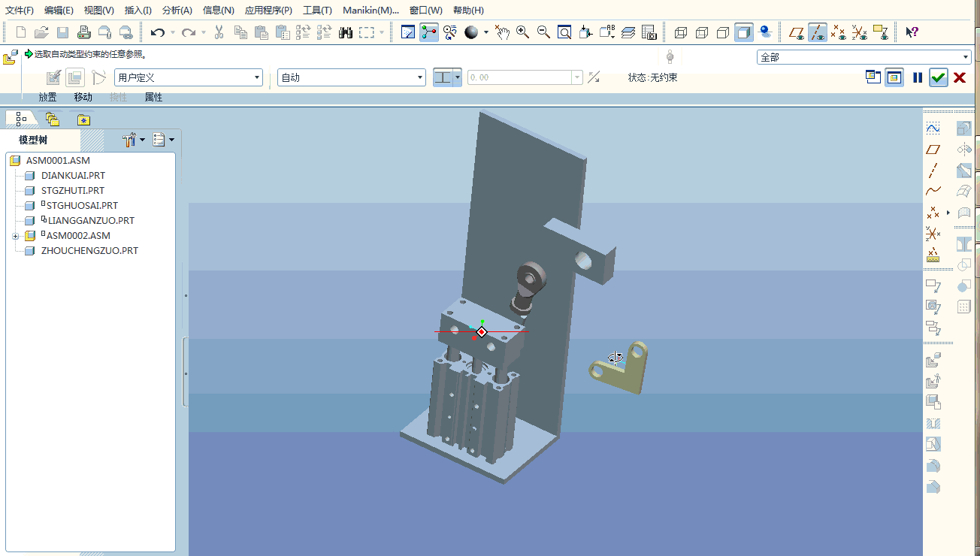Screen dimensions: 980x556
Task: Switch display to shaded mode
Action: (x=744, y=32)
